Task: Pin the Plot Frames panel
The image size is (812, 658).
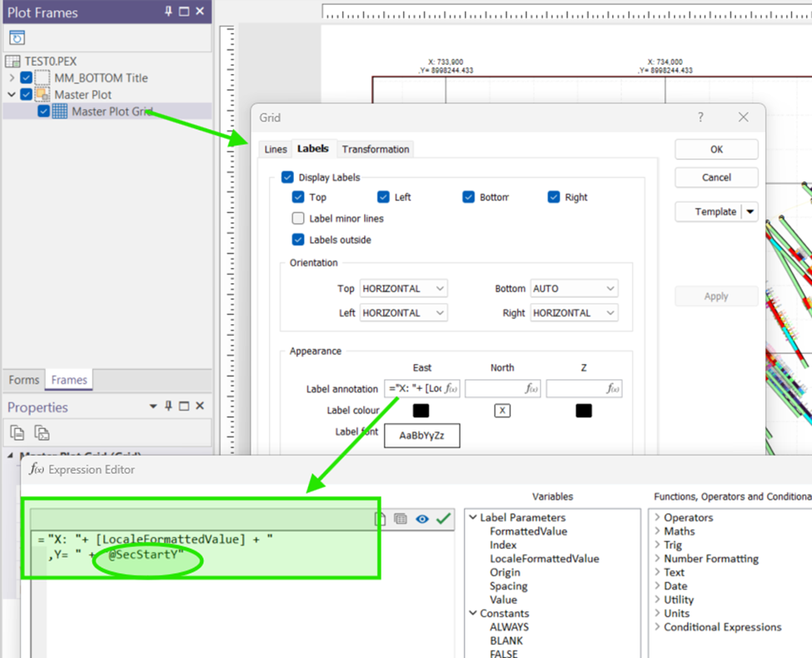Action: [x=168, y=12]
